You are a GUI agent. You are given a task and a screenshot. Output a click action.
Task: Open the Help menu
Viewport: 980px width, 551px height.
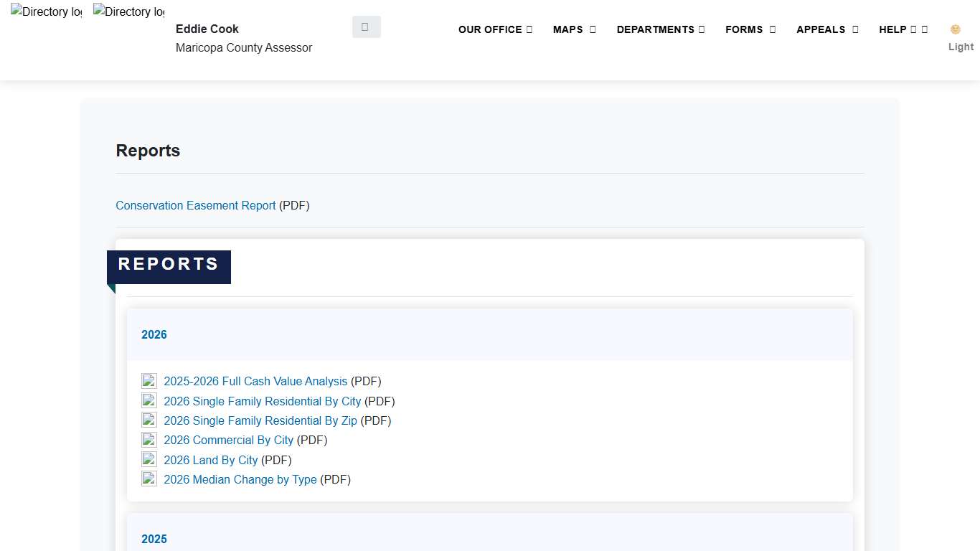point(903,29)
